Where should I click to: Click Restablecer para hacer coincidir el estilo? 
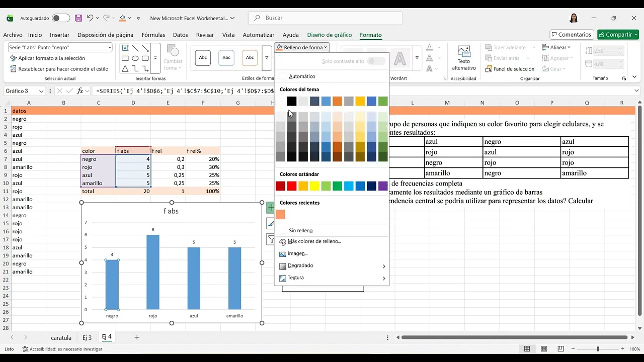pos(59,69)
